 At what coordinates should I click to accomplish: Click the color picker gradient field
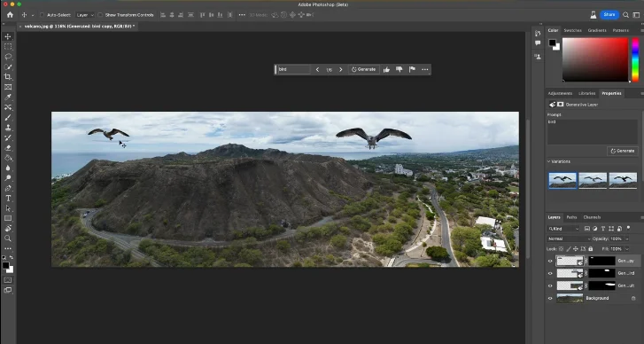click(595, 60)
